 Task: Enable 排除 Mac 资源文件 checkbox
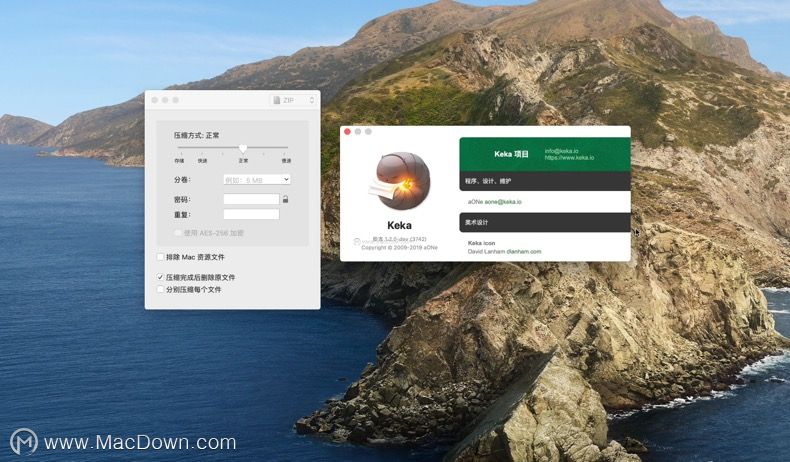160,257
